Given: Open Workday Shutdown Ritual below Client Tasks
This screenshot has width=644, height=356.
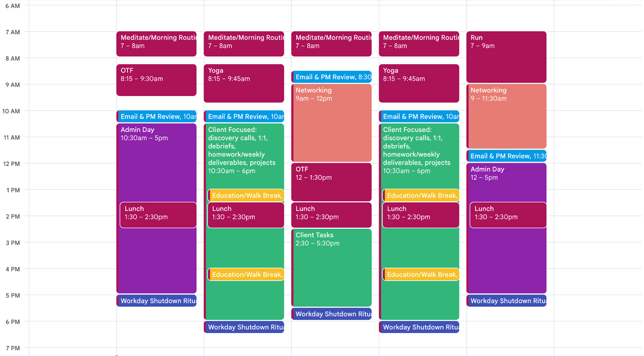Looking at the screenshot, I should (x=331, y=314).
